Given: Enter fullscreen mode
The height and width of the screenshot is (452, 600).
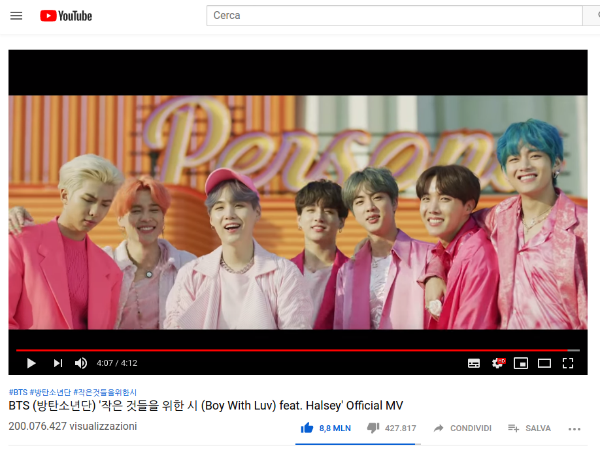Looking at the screenshot, I should click(568, 363).
